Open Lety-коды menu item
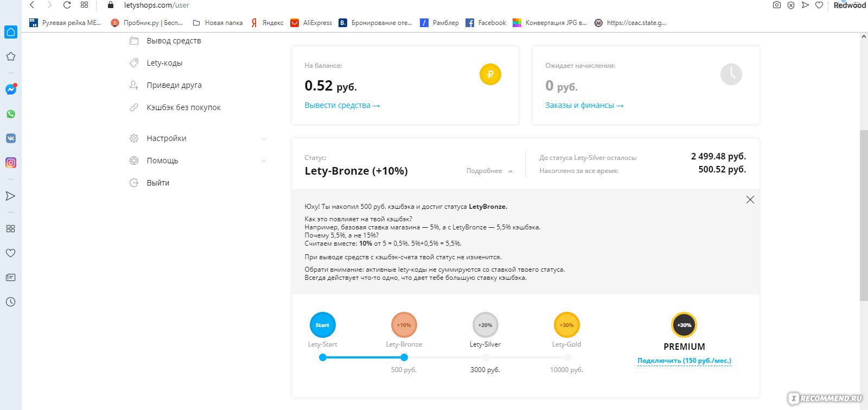868x410 pixels. [x=164, y=63]
